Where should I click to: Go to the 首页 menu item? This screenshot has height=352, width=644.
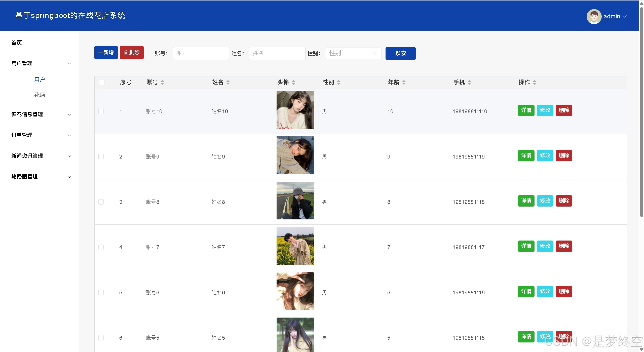tap(17, 43)
